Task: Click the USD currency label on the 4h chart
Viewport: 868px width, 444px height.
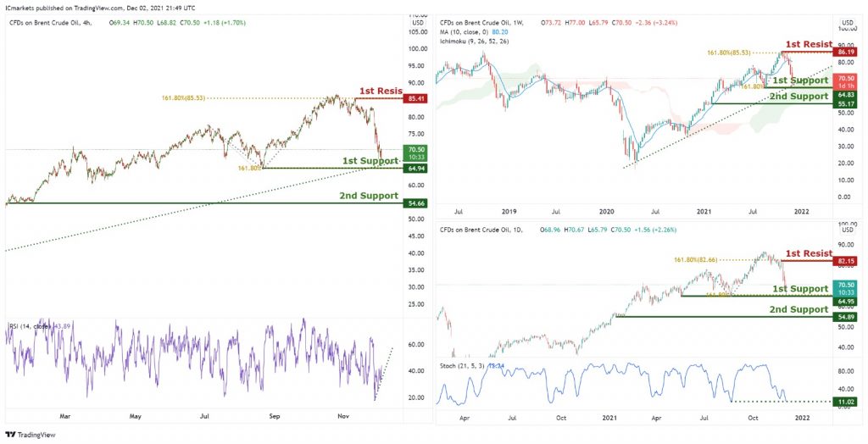Action: coord(418,23)
